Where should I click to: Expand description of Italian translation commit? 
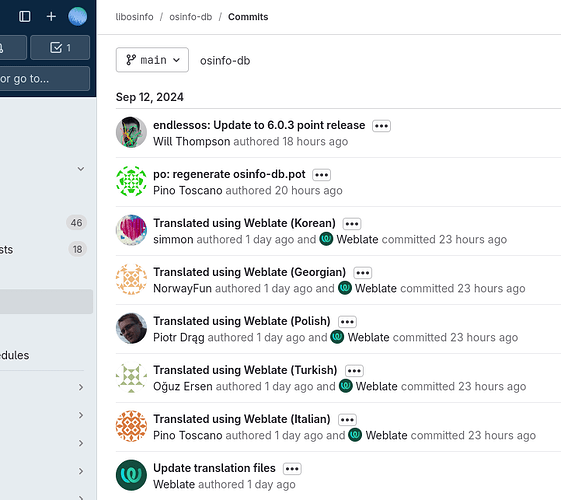(x=347, y=420)
